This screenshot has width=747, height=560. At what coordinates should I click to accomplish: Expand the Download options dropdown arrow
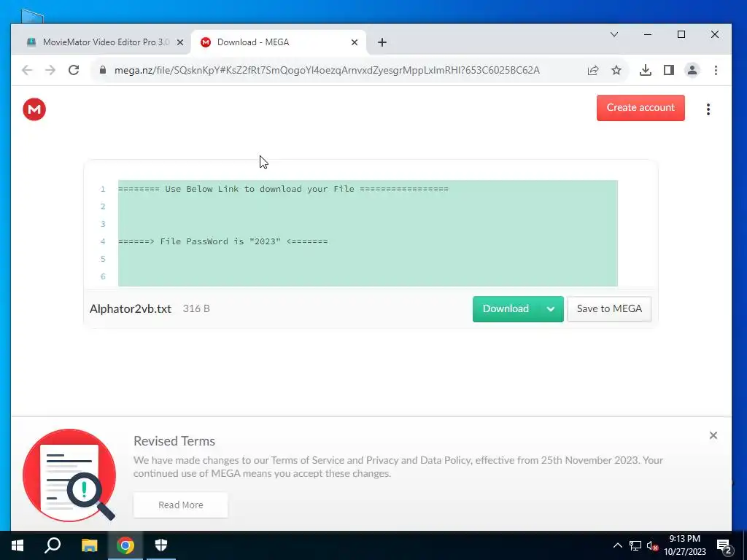point(551,309)
